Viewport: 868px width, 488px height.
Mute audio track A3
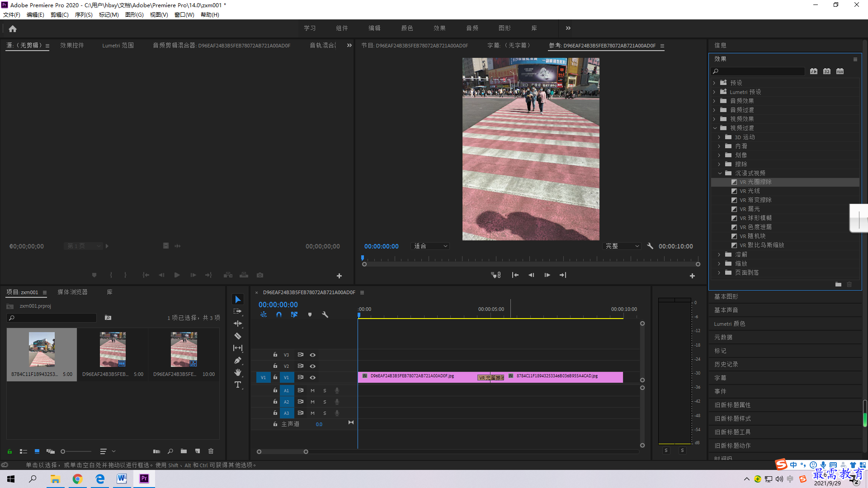point(312,413)
